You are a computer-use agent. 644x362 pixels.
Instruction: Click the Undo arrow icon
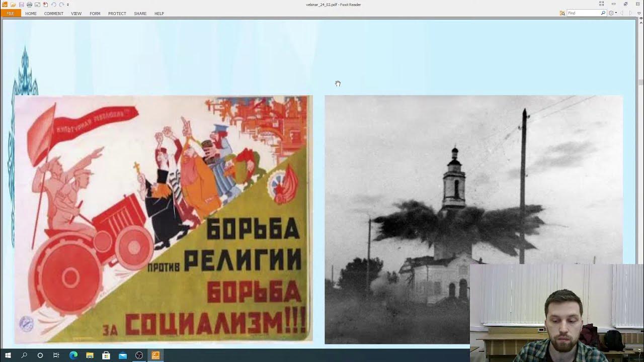[53, 5]
